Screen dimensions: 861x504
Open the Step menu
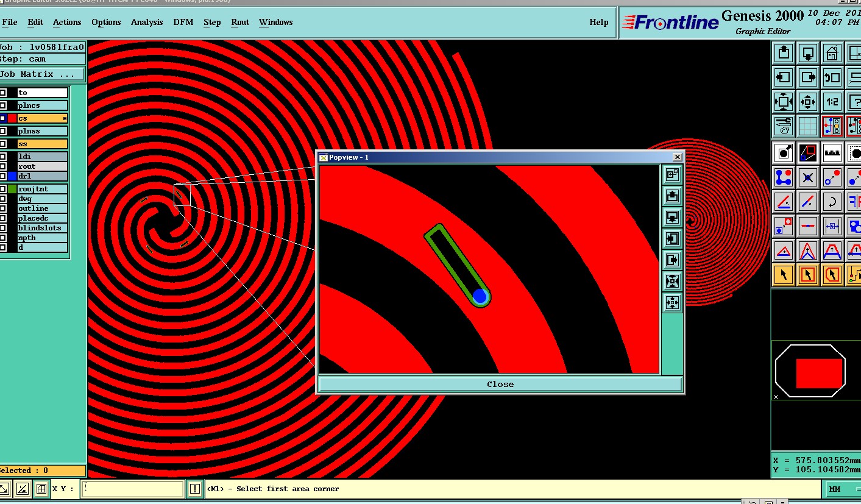(x=212, y=22)
